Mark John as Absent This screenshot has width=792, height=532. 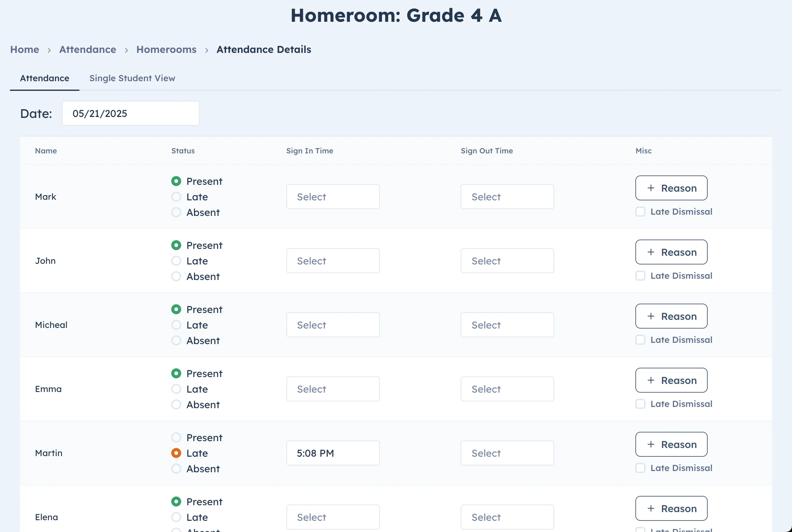[176, 277]
